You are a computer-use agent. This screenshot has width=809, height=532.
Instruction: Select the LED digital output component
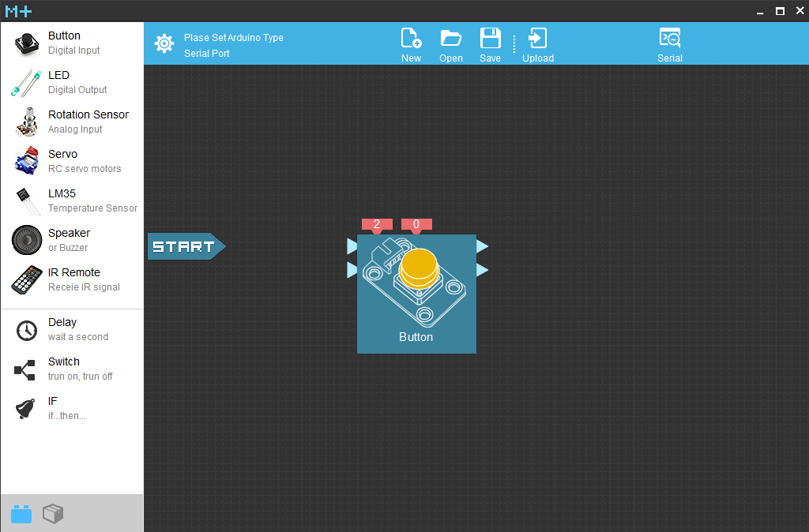tap(72, 82)
